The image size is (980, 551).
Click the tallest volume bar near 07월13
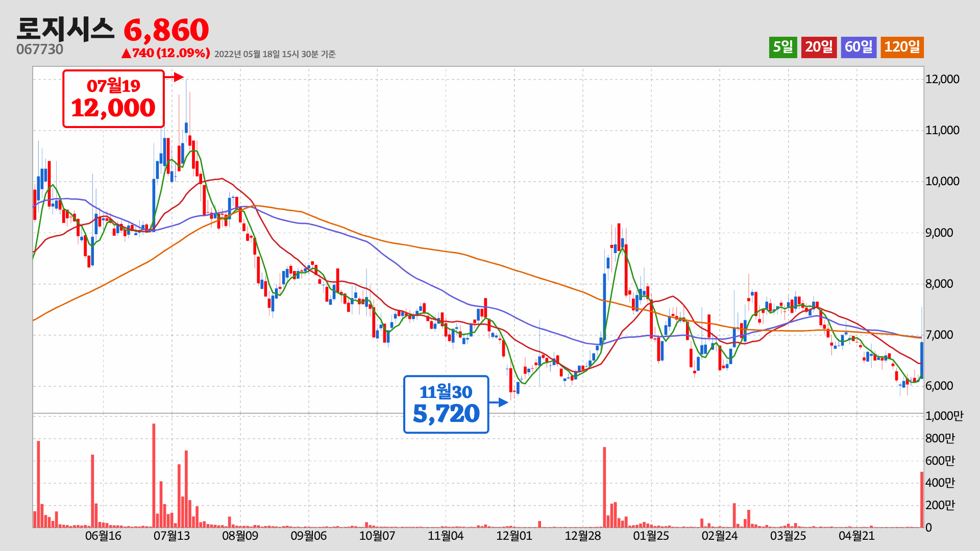(x=154, y=475)
